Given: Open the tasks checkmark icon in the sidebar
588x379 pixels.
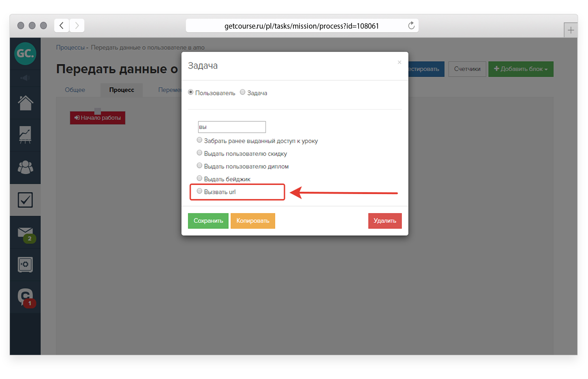Looking at the screenshot, I should pos(25,200).
